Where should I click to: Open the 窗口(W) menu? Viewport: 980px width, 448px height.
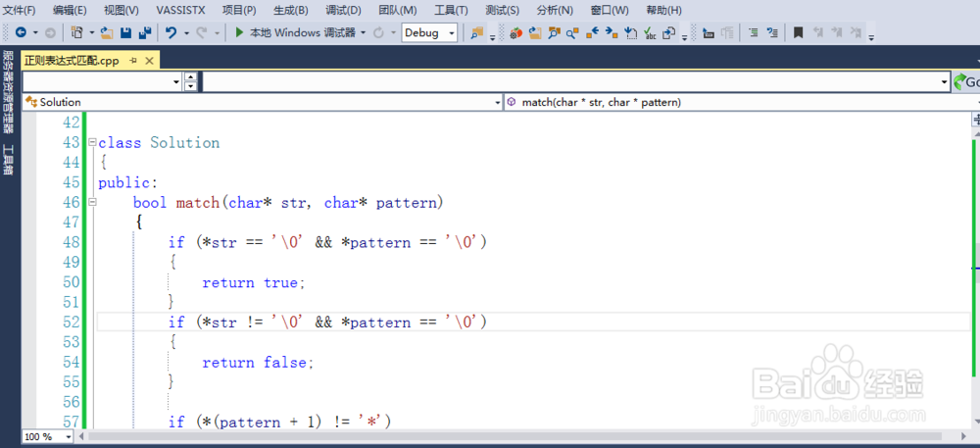[610, 10]
